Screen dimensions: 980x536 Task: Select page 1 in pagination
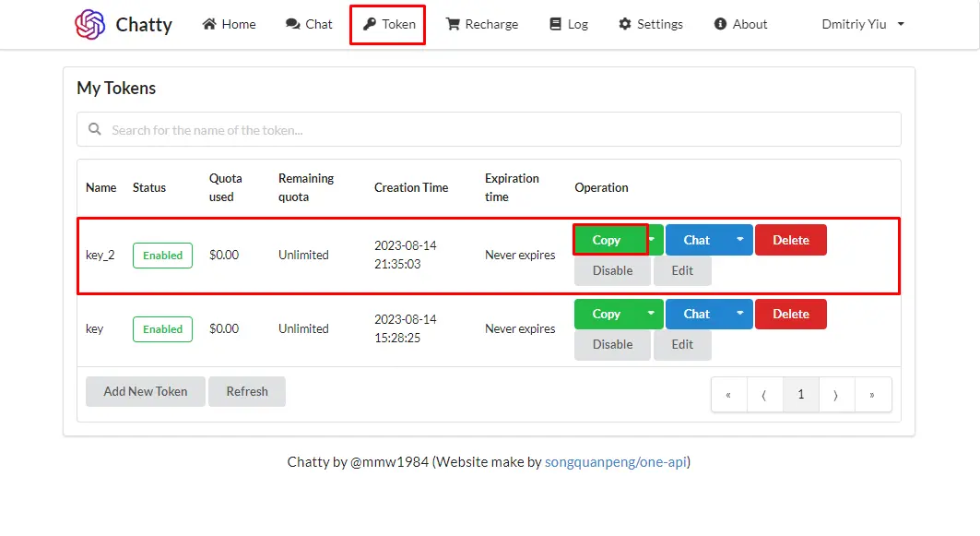click(800, 395)
